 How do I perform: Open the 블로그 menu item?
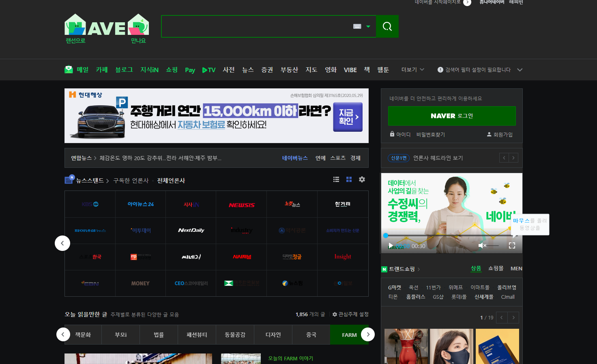(x=124, y=70)
